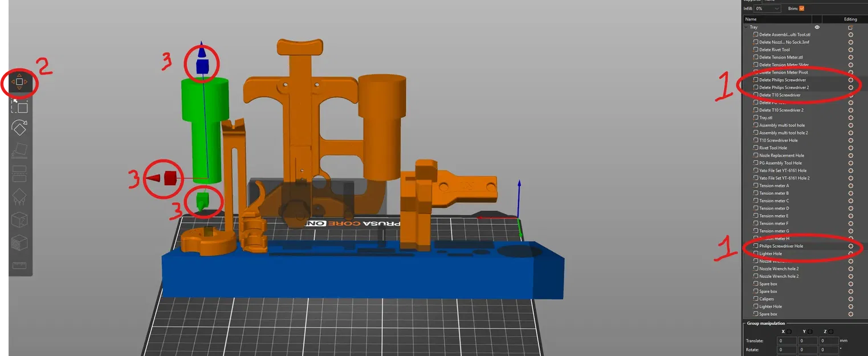This screenshot has height=356, width=868.
Task: Select the Rotate gizmo tool
Action: coord(19,127)
